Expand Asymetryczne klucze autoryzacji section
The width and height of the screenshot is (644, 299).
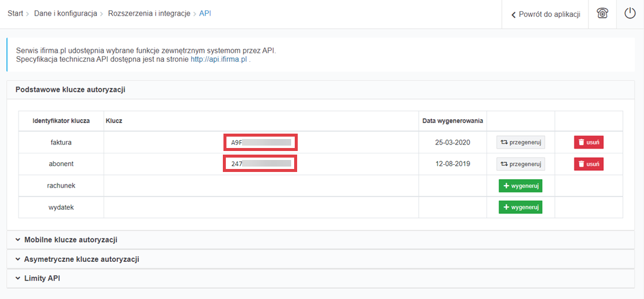click(81, 259)
